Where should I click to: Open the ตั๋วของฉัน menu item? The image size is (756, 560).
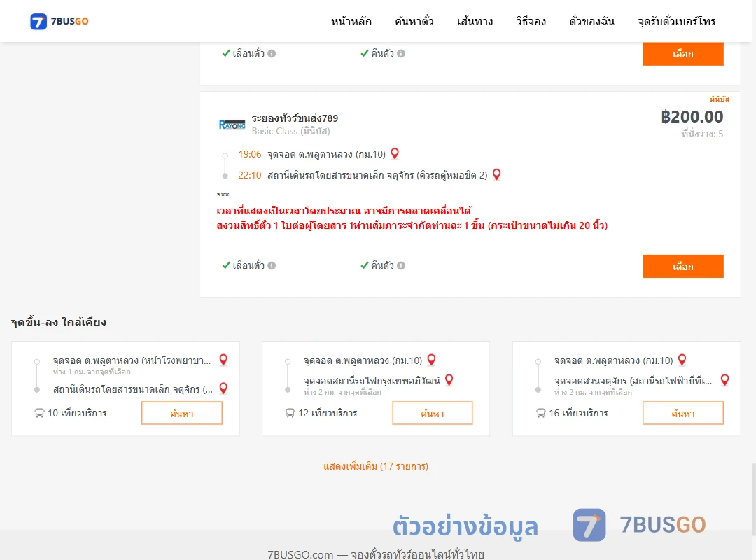pos(591,21)
